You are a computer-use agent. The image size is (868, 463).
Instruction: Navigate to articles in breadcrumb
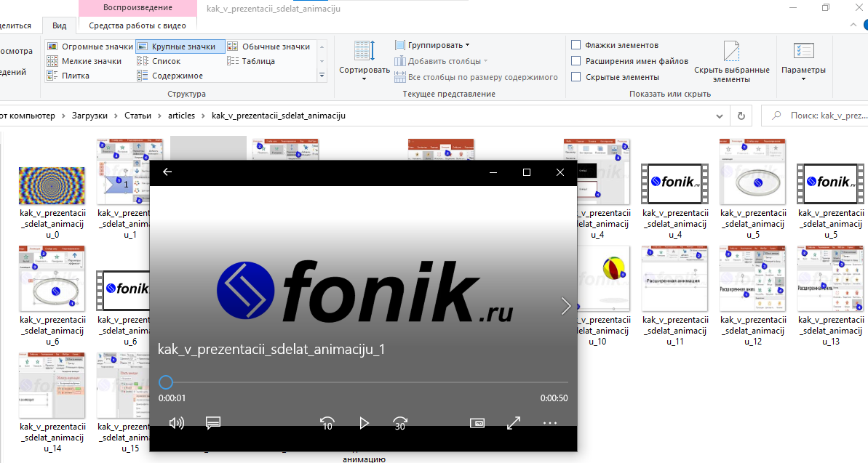(x=182, y=116)
